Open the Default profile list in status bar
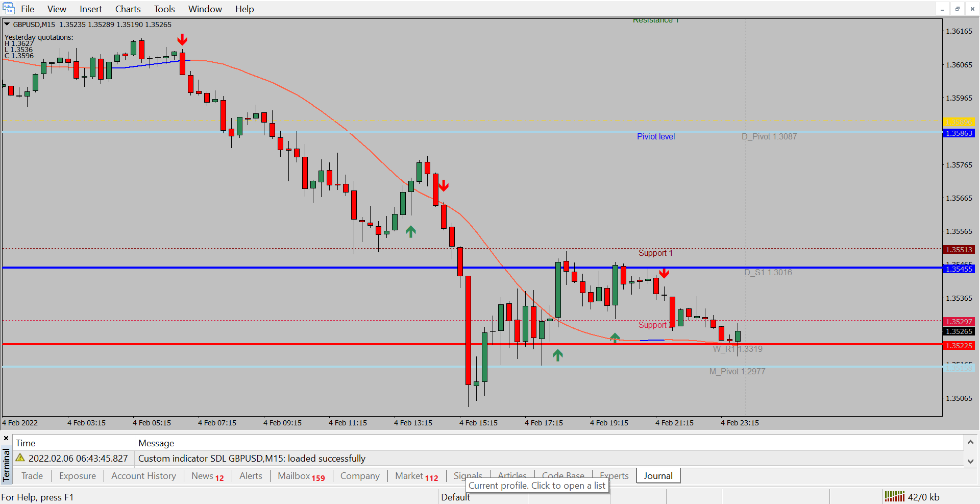The height and width of the screenshot is (504, 980). 455,497
